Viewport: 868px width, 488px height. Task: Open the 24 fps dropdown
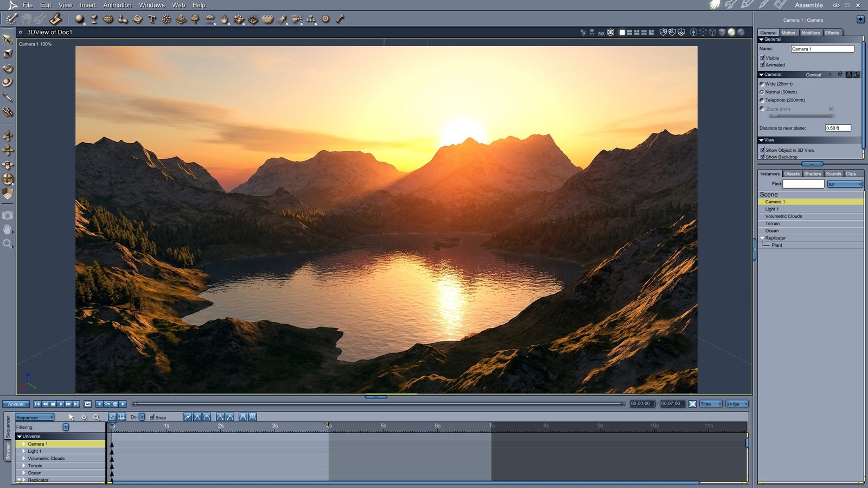[x=737, y=404]
